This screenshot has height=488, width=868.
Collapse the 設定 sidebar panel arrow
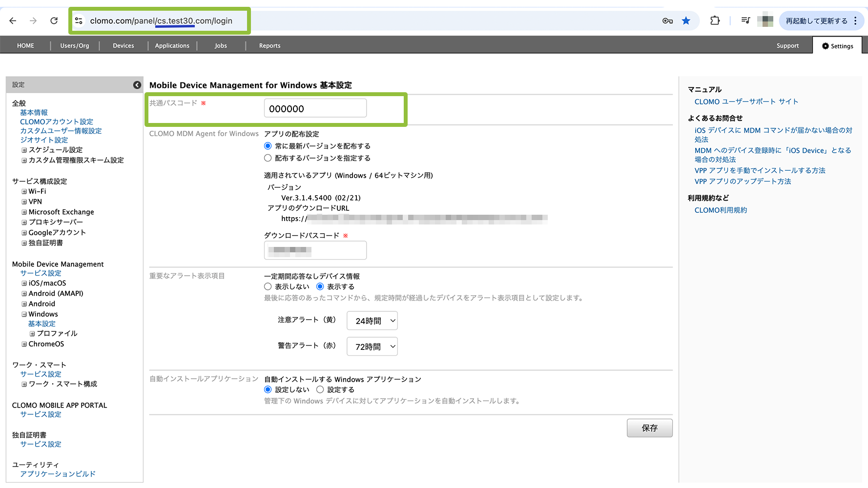click(x=137, y=85)
